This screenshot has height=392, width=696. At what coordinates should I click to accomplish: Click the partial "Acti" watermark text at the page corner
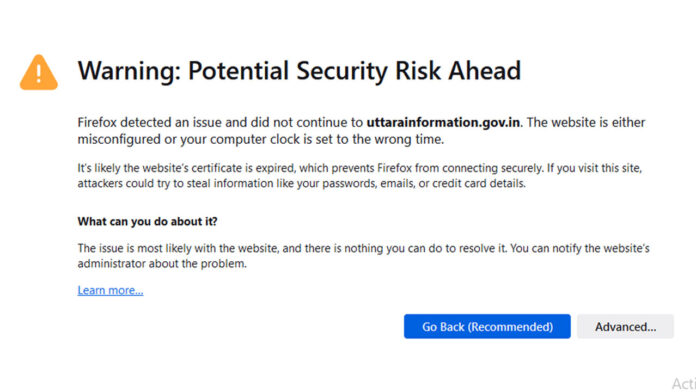click(684, 384)
